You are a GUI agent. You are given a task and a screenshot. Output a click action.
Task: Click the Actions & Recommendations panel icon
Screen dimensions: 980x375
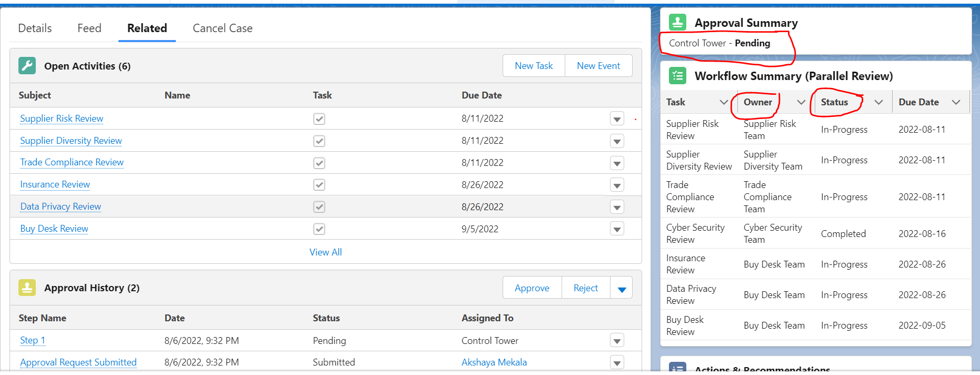(677, 368)
